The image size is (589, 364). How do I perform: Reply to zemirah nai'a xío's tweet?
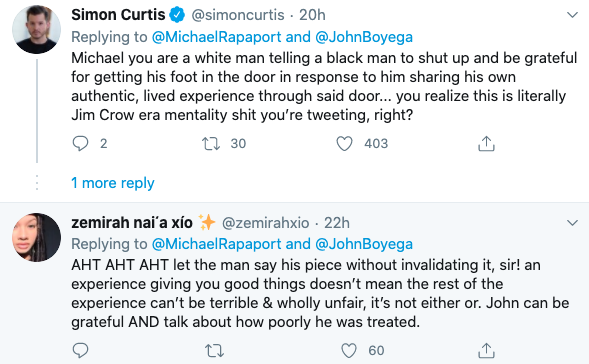pos(80,350)
